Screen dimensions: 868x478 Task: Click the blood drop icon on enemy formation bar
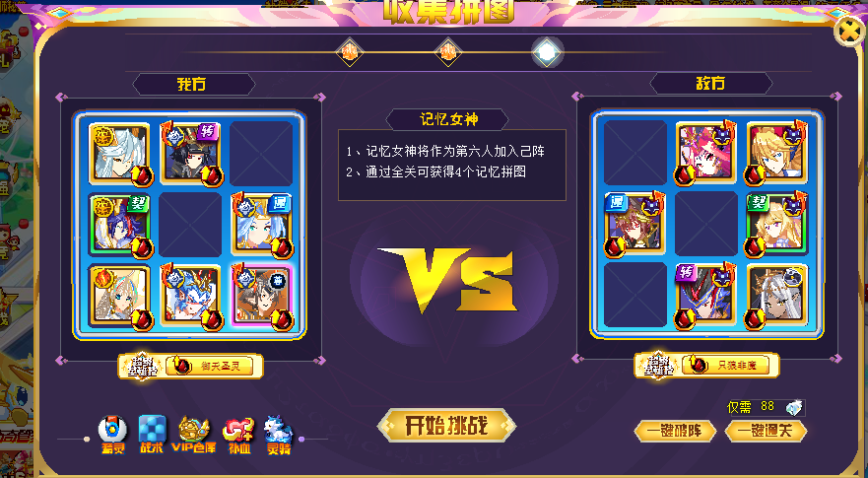click(x=696, y=365)
